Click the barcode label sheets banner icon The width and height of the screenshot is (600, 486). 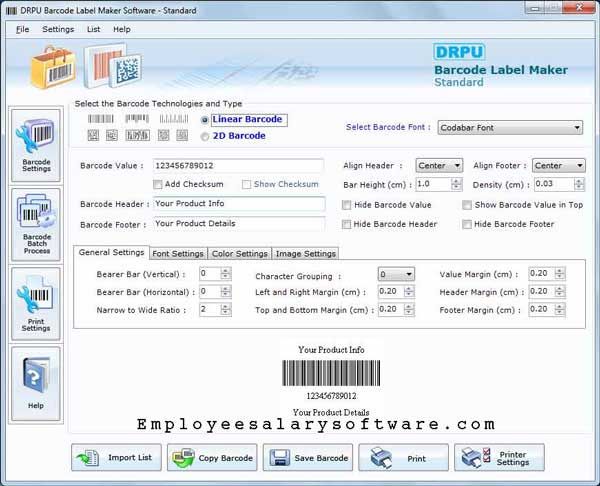(113, 66)
